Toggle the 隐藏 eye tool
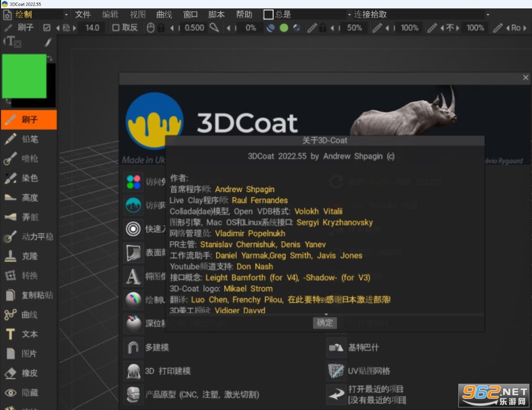 click(x=29, y=393)
